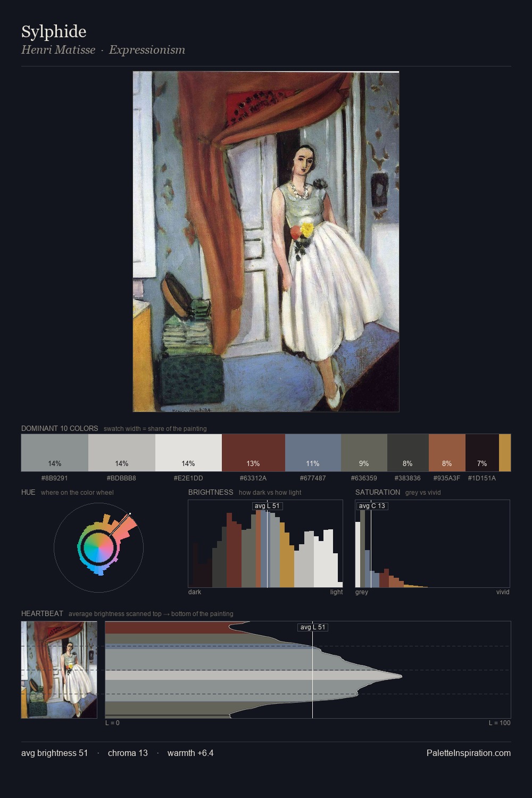532x798 pixels.
Task: Open the PaletteInspiration.com link
Action: [x=469, y=753]
